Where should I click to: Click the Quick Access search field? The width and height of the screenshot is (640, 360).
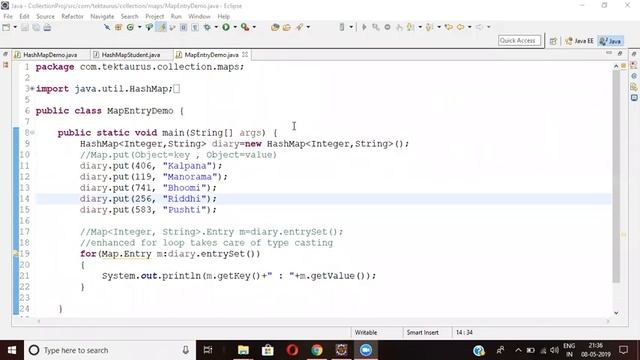pos(520,40)
